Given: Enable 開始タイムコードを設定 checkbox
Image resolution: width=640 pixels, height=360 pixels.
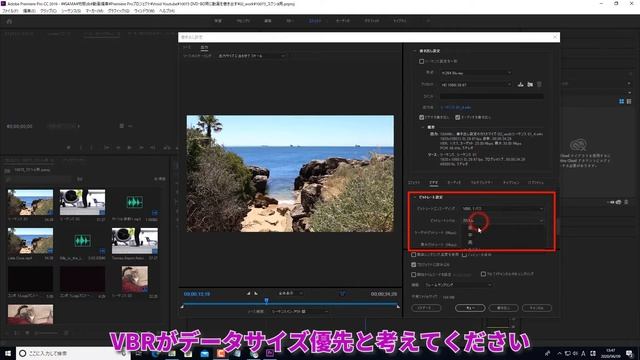Looking at the screenshot, I should 413,274.
